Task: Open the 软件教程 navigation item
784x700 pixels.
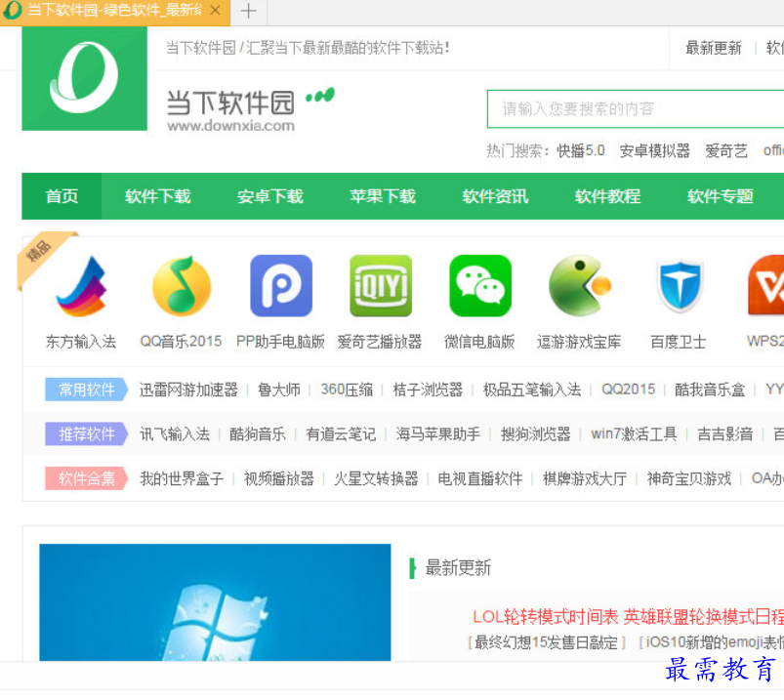Action: pyautogui.click(x=607, y=196)
